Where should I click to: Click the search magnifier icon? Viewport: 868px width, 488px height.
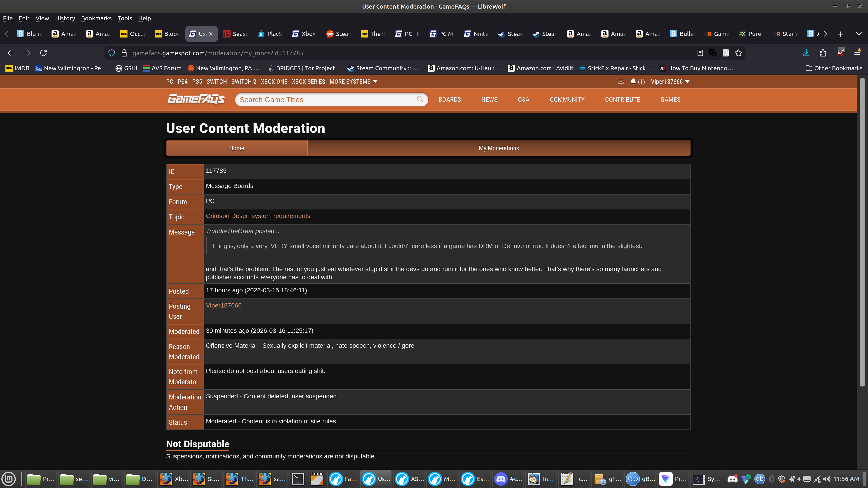[420, 99]
